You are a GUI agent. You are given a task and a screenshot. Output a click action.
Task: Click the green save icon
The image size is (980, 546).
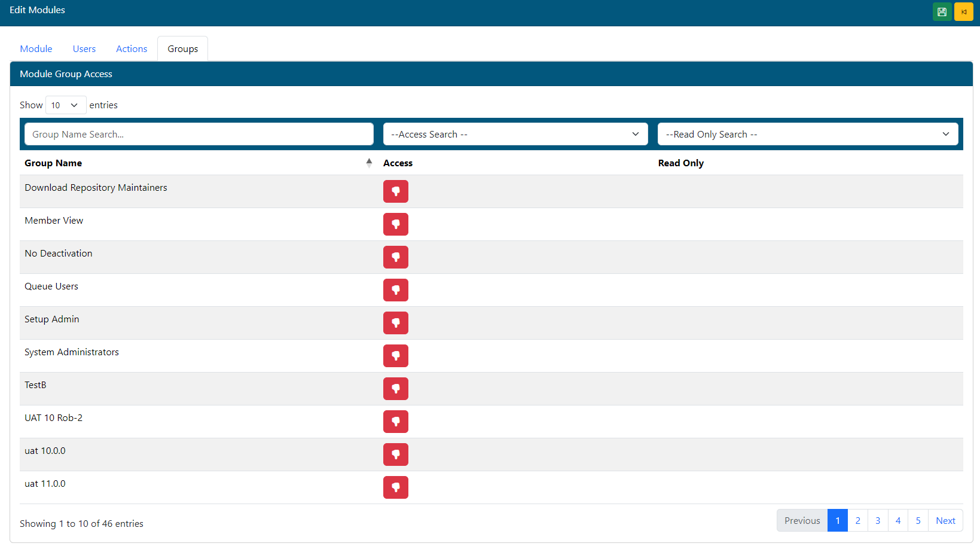click(x=942, y=12)
